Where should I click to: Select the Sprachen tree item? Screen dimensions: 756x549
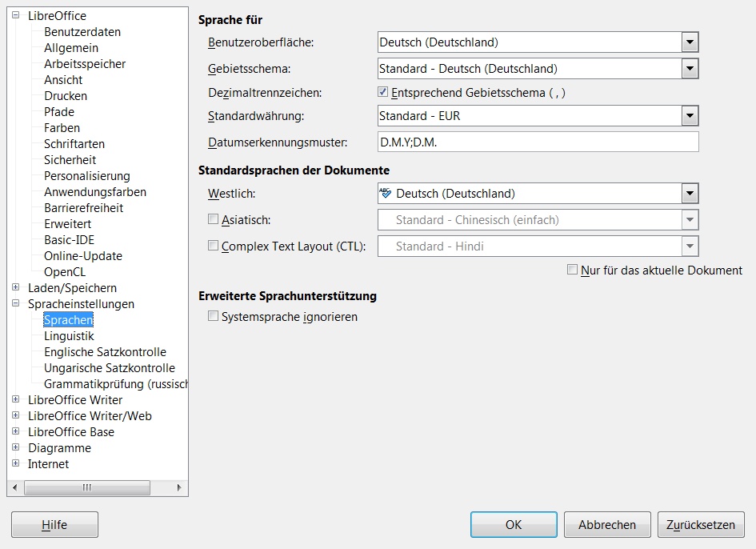[68, 320]
